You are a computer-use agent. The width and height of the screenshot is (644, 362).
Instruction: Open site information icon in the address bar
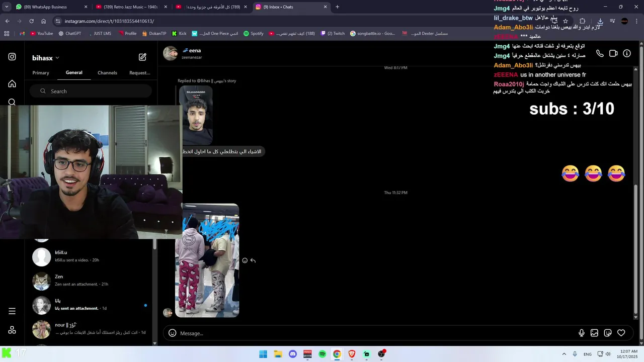[58, 21]
